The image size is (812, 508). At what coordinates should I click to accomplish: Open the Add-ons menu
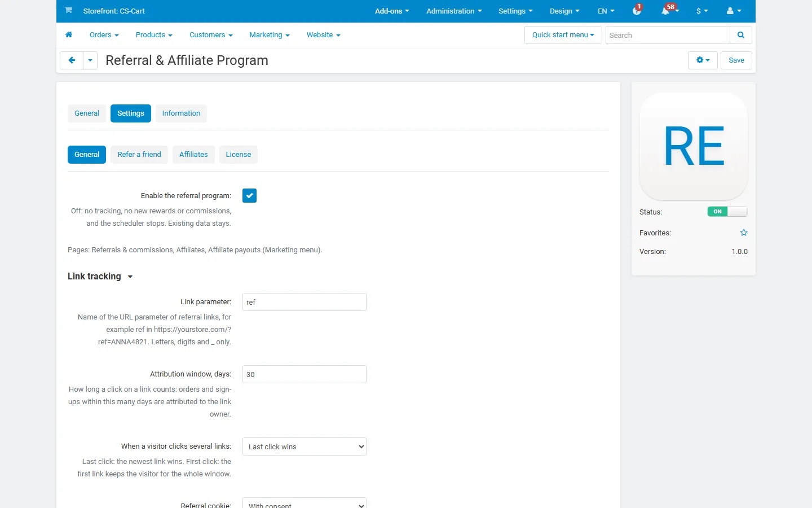392,11
